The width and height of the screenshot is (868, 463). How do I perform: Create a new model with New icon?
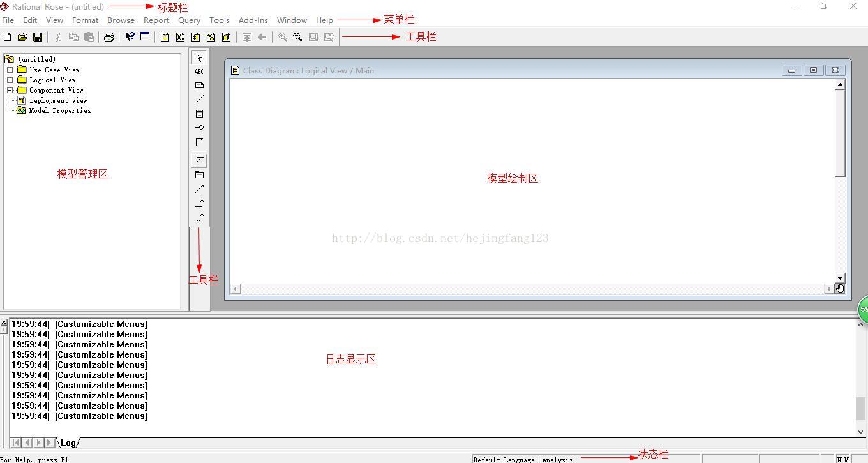(x=7, y=37)
